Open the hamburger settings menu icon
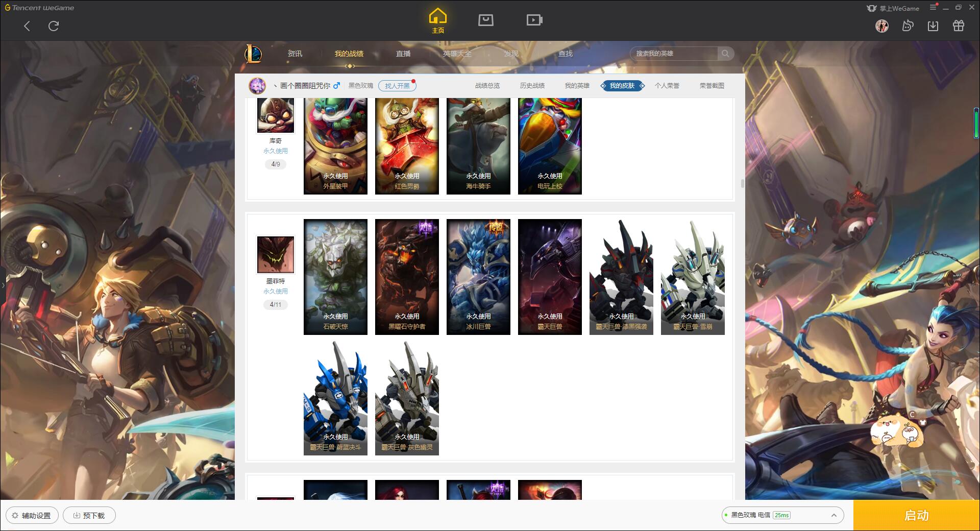This screenshot has height=531, width=980. [x=934, y=8]
